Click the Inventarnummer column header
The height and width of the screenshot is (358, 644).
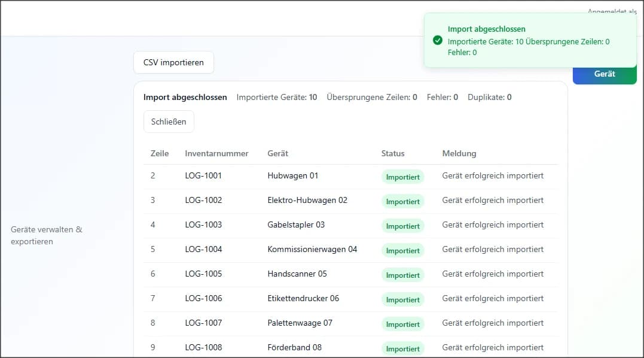[x=216, y=154]
